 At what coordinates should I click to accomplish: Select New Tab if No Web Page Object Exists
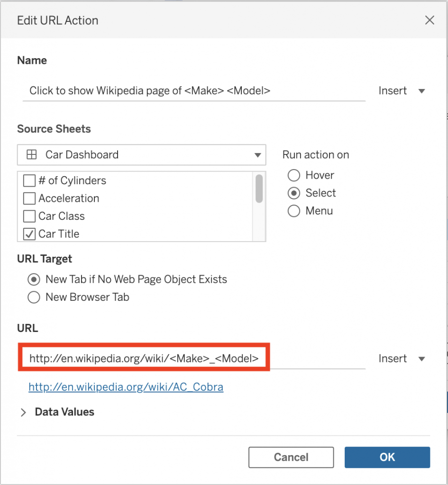(34, 280)
